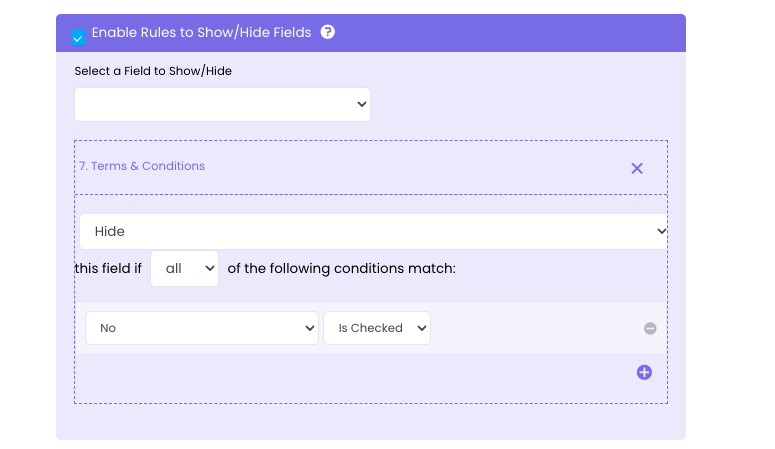Click the chevron arrow of Is Checked dropdown
775x449 pixels.
tap(421, 328)
